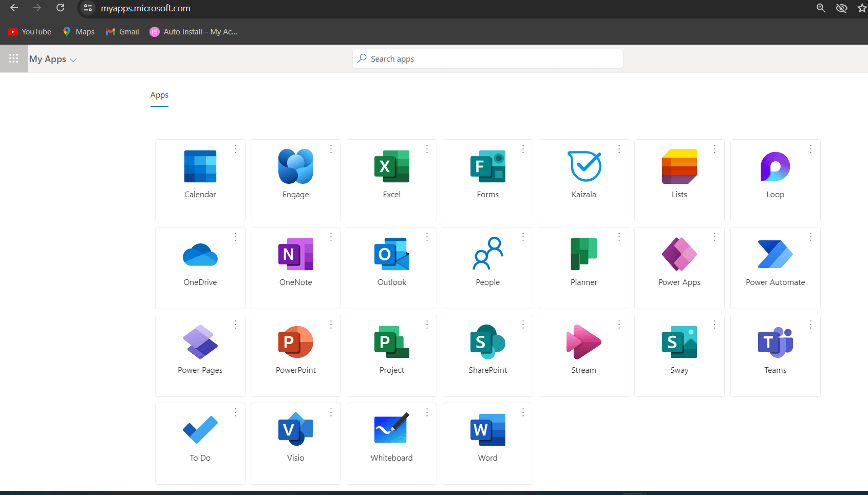
Task: Click the myapps.microsoft.com address bar
Action: (145, 8)
